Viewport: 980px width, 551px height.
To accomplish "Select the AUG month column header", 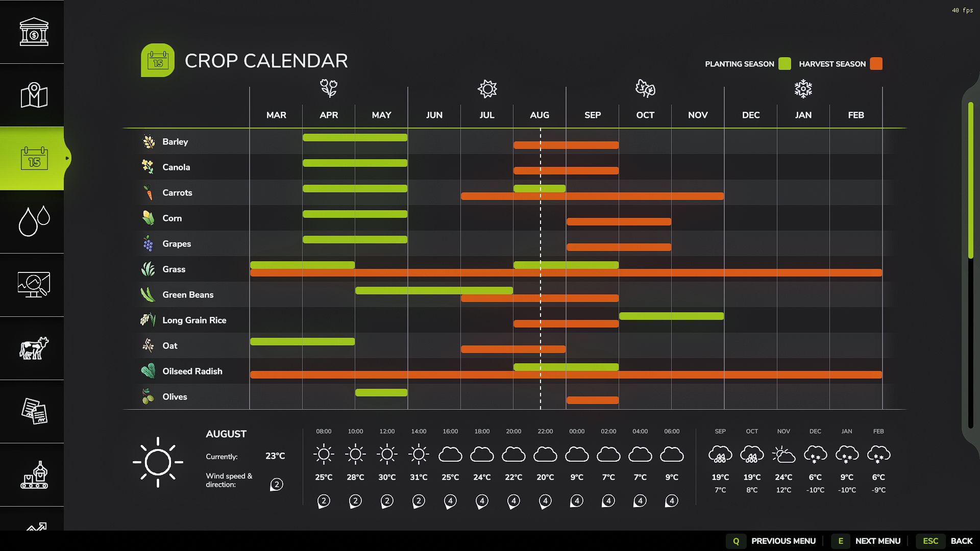I will (540, 115).
